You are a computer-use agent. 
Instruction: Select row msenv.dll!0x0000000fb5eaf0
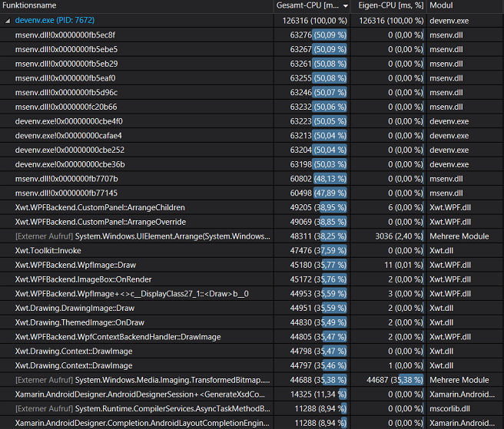pos(252,78)
